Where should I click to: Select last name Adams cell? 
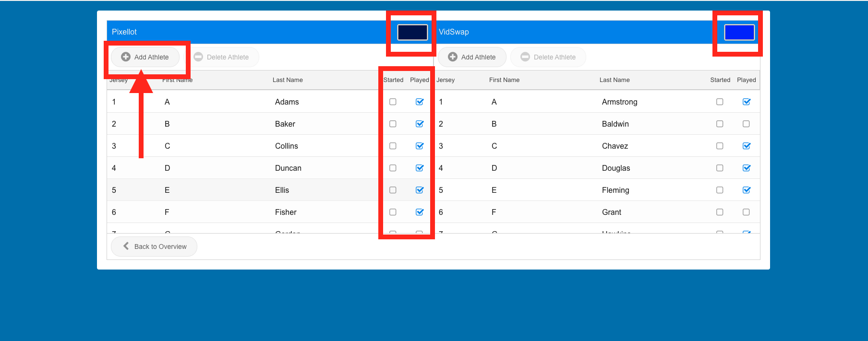point(287,102)
